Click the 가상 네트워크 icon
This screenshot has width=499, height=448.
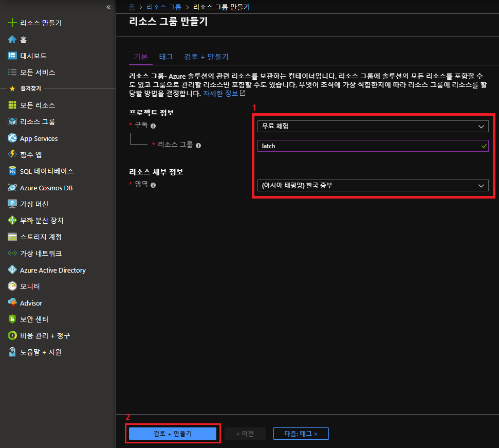pos(12,254)
